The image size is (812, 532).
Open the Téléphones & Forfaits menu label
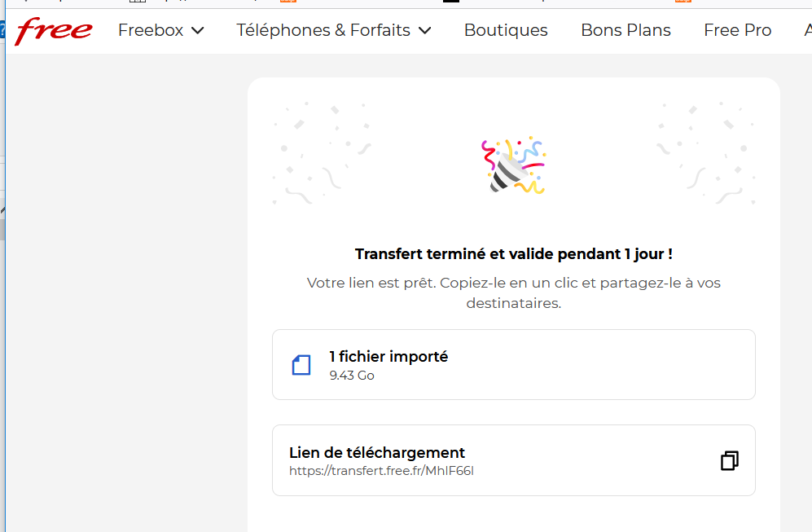coord(323,30)
